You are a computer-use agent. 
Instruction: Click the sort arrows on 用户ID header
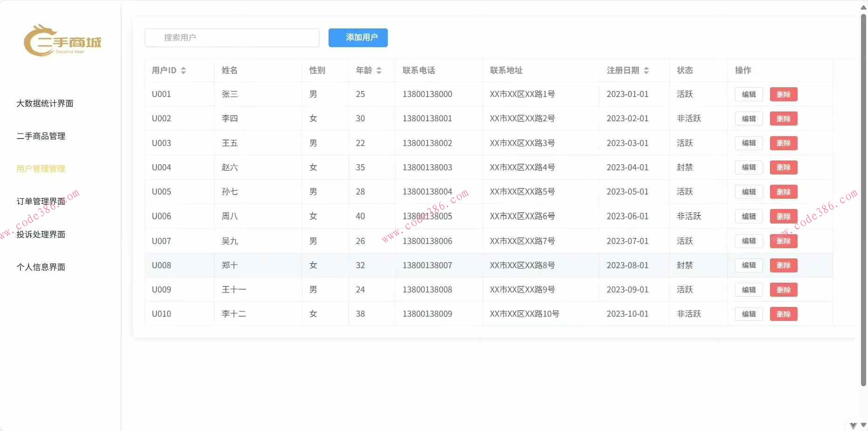coord(183,70)
